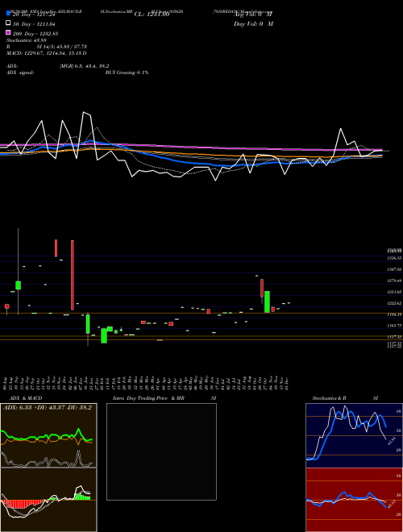Click the '(MGR) 6.3, 43.4, 38.2' ADX readout
403x532 pixels.
pyautogui.click(x=84, y=66)
